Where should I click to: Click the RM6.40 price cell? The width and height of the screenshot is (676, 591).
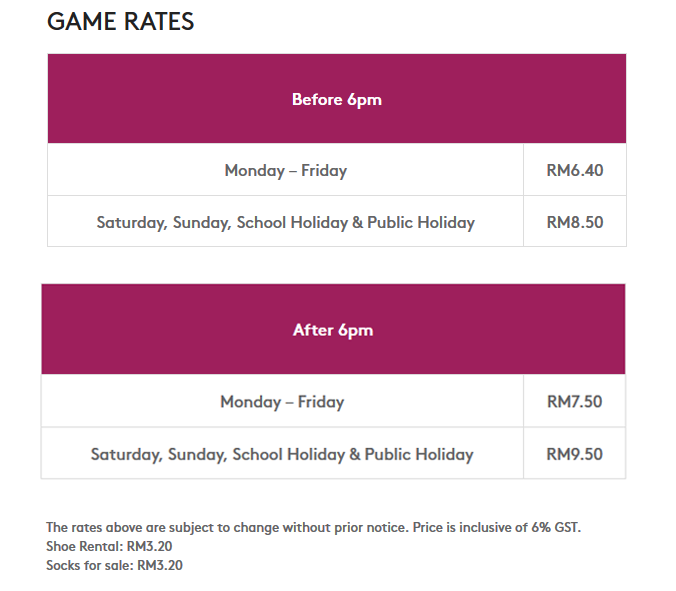click(575, 170)
